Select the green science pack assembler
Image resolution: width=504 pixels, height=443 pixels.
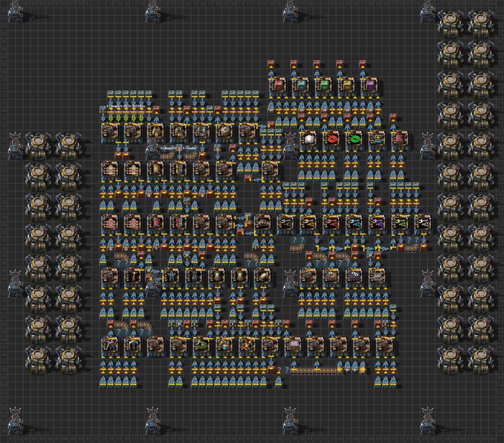click(x=324, y=86)
